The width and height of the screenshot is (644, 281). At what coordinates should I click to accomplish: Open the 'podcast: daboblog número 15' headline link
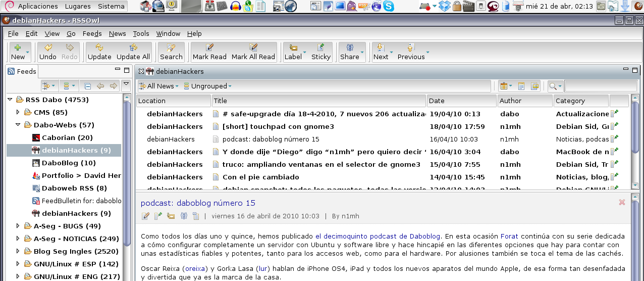coord(198,203)
